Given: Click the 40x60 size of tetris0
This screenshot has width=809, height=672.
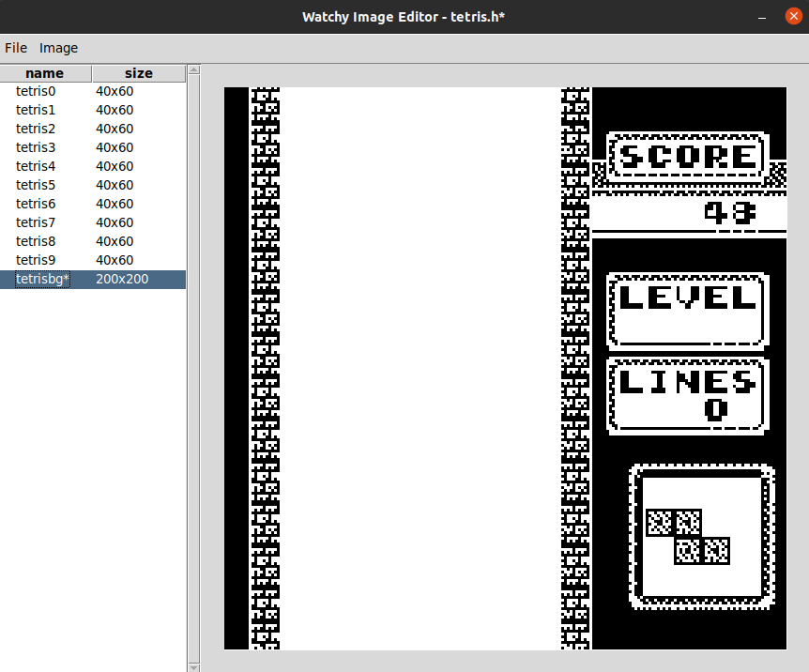Looking at the screenshot, I should coord(114,91).
